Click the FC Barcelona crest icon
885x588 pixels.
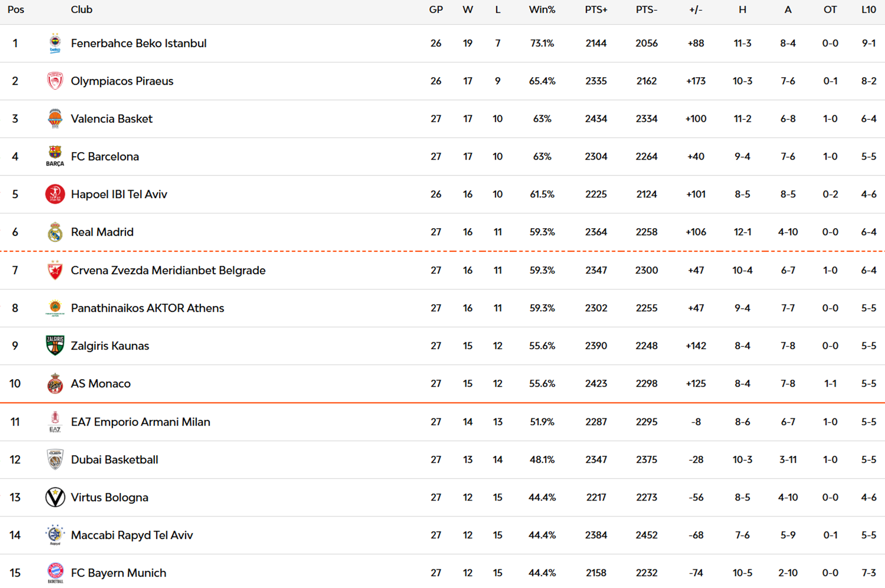click(55, 156)
